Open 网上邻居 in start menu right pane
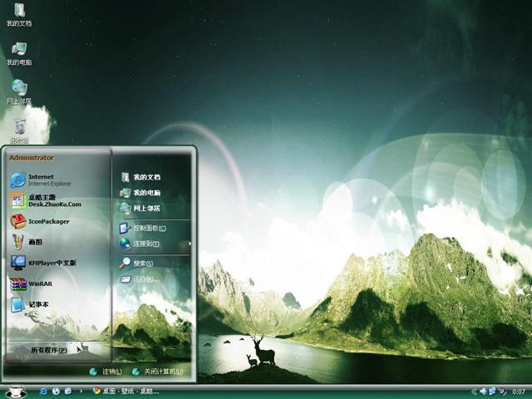The width and height of the screenshot is (532, 399). [x=140, y=208]
